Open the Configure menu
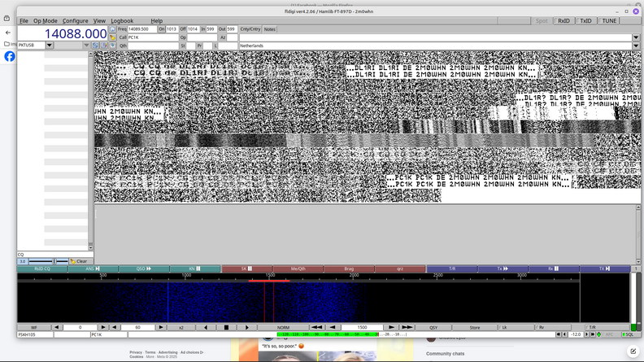644x362 pixels. [75, 21]
